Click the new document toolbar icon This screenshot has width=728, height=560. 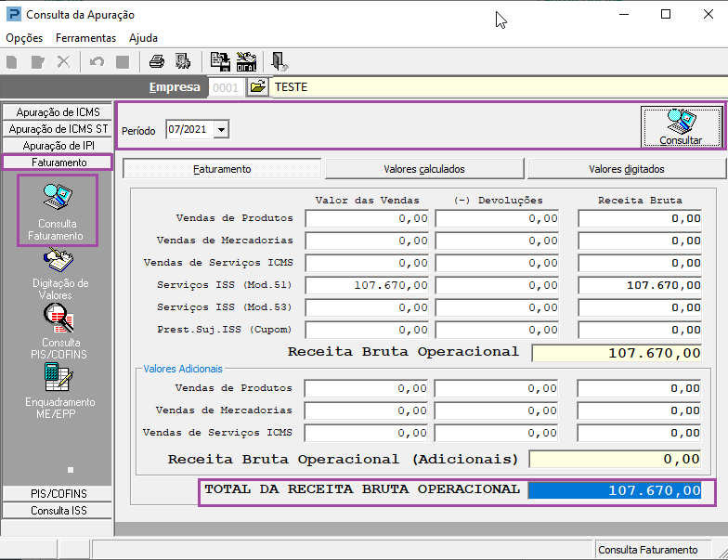(x=12, y=61)
